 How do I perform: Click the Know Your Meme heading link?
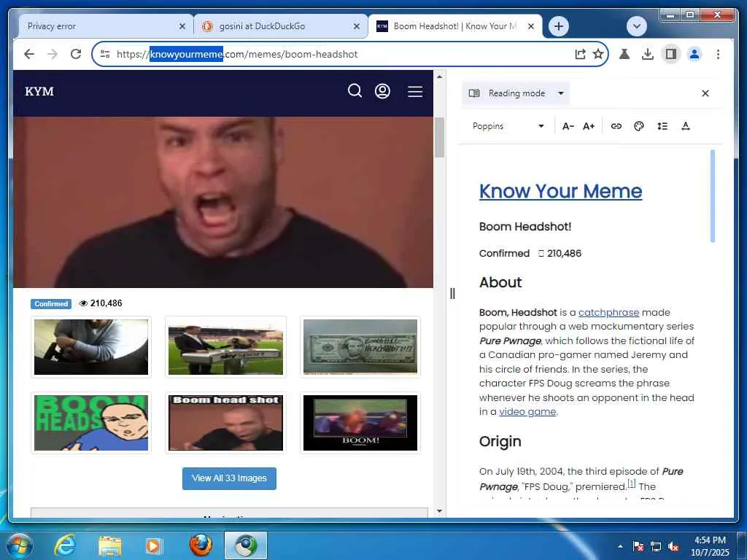pyautogui.click(x=560, y=192)
